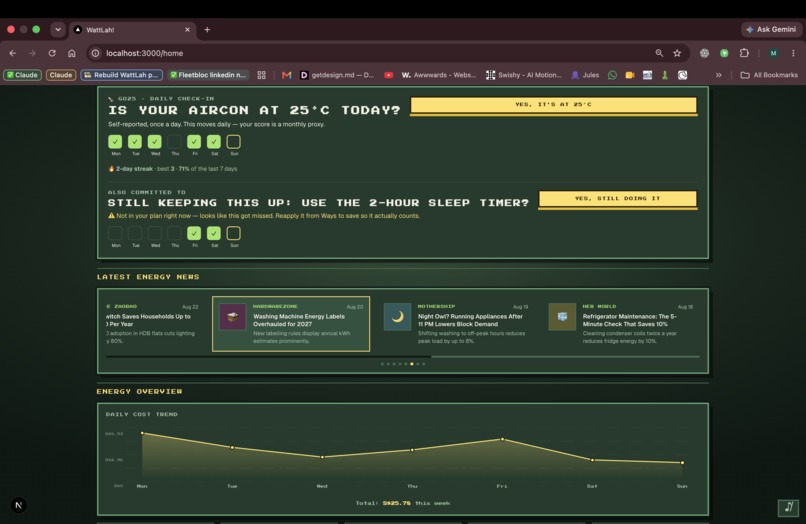Viewport: 806px width, 524px height.
Task: Open the WhatsApp bookmark
Action: click(x=612, y=75)
